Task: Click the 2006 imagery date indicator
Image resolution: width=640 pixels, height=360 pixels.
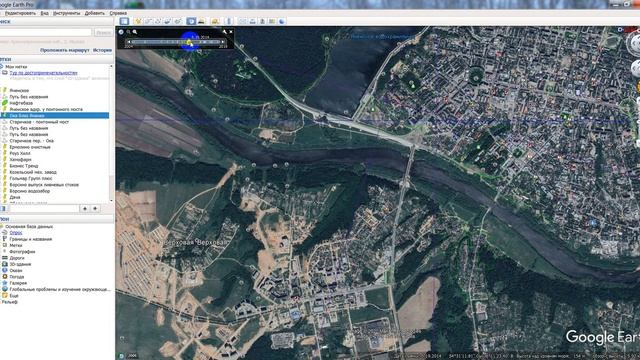Action: [x=131, y=356]
